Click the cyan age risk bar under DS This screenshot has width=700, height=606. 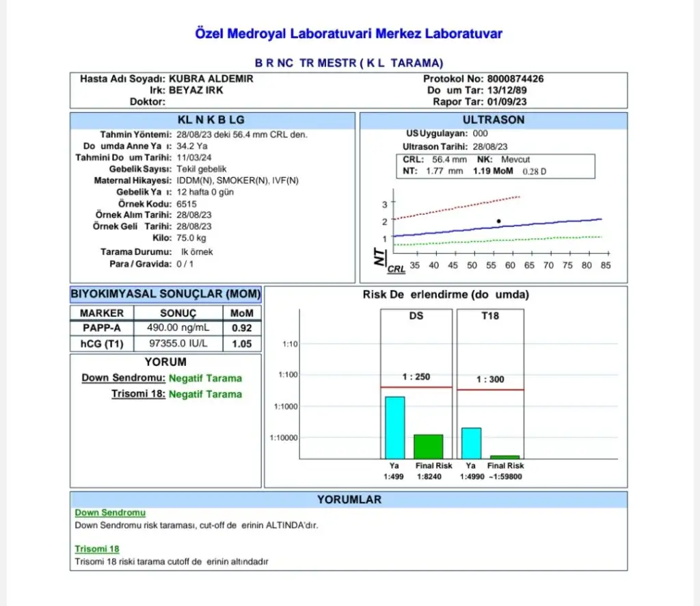394,427
